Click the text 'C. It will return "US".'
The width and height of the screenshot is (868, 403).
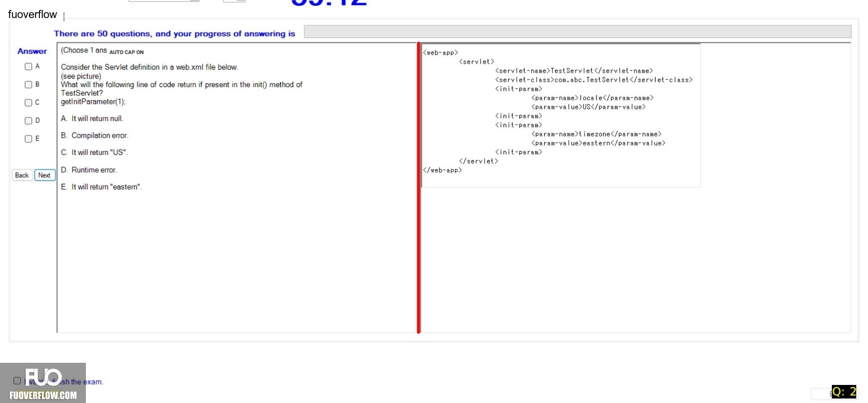coord(94,153)
